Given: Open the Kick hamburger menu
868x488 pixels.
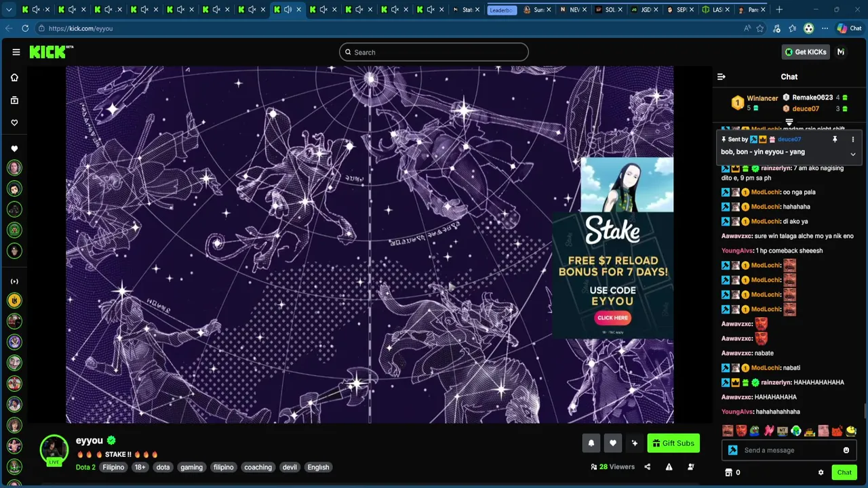Looking at the screenshot, I should (16, 52).
